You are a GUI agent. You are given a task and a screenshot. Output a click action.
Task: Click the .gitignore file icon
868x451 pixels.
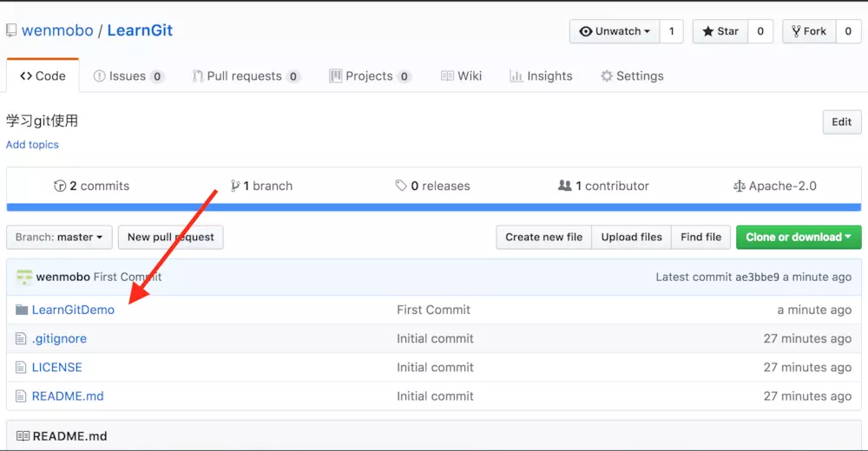[x=21, y=338]
